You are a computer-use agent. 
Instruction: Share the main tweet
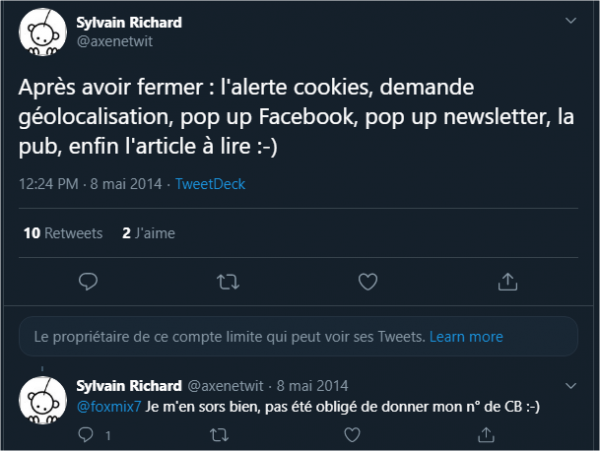(507, 281)
